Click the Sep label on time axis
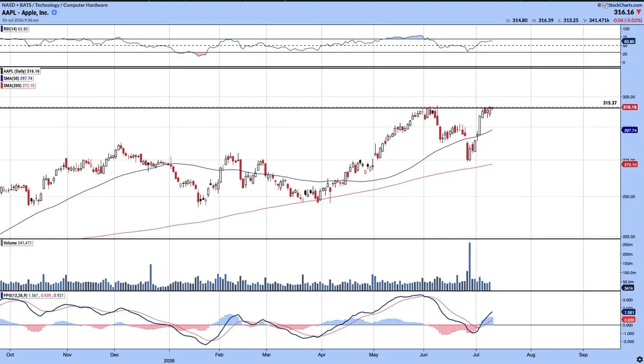The image size is (644, 364). [x=584, y=354]
